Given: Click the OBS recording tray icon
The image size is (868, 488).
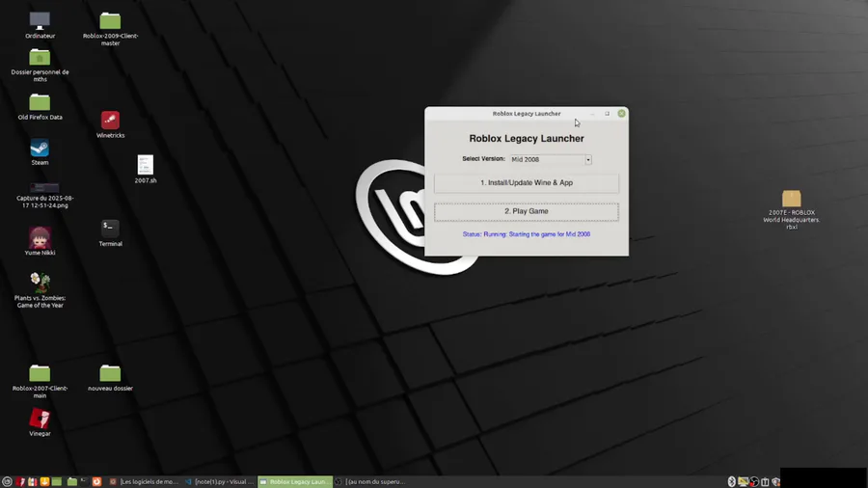Looking at the screenshot, I should [754, 482].
